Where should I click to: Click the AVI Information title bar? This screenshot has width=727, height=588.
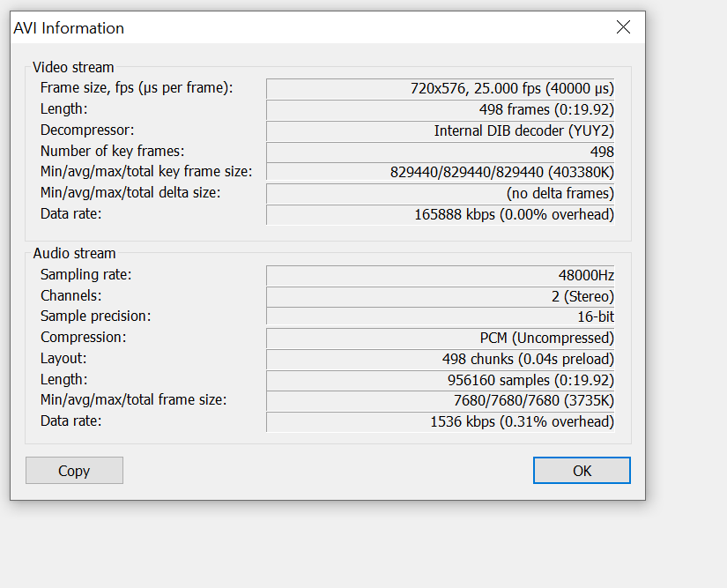point(308,27)
